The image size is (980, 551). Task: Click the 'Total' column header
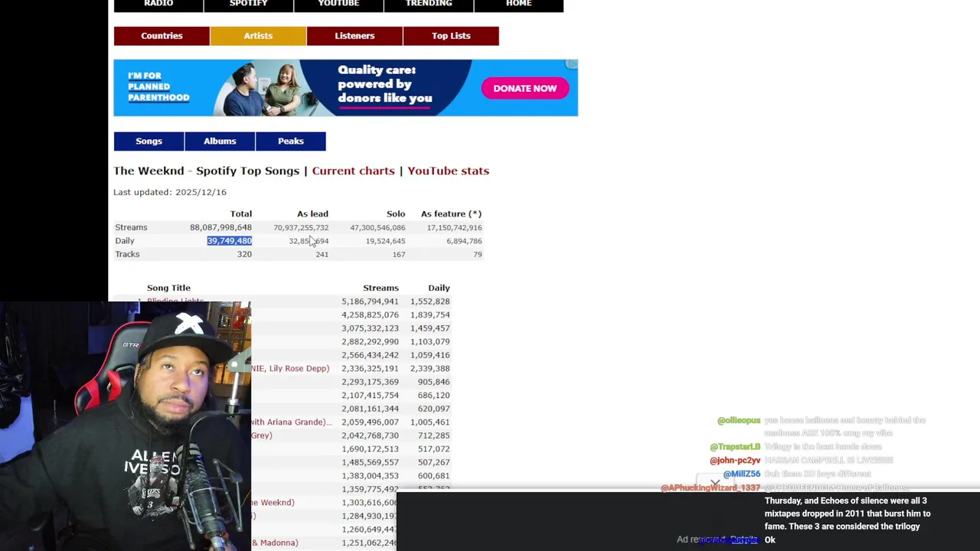pos(241,214)
